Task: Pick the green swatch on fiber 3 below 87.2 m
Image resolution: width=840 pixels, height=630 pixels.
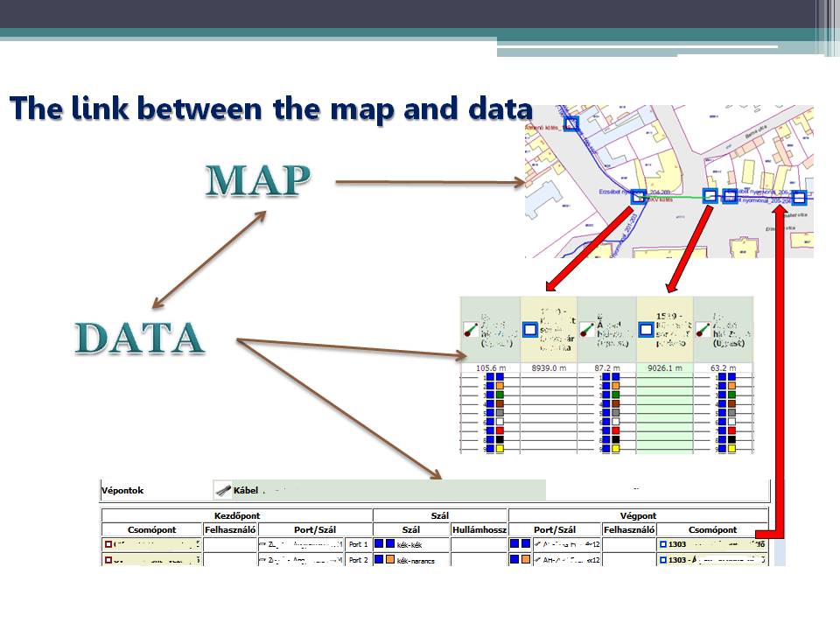Action: coord(615,395)
